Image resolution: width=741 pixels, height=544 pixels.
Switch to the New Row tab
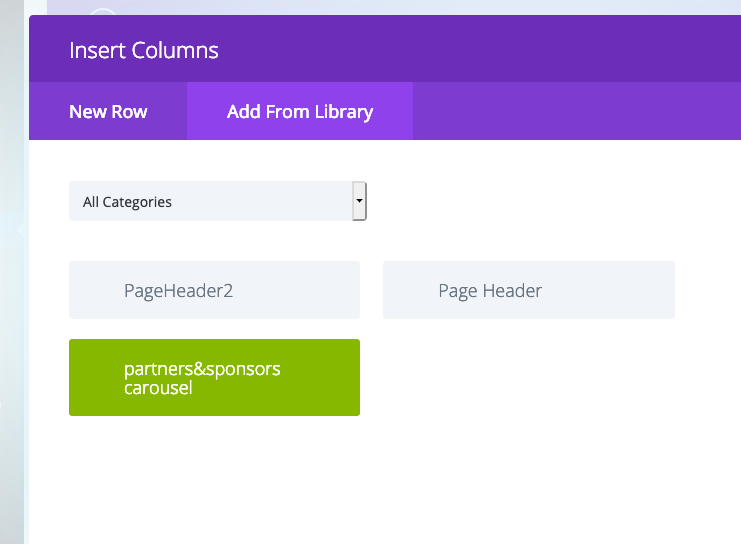point(108,112)
